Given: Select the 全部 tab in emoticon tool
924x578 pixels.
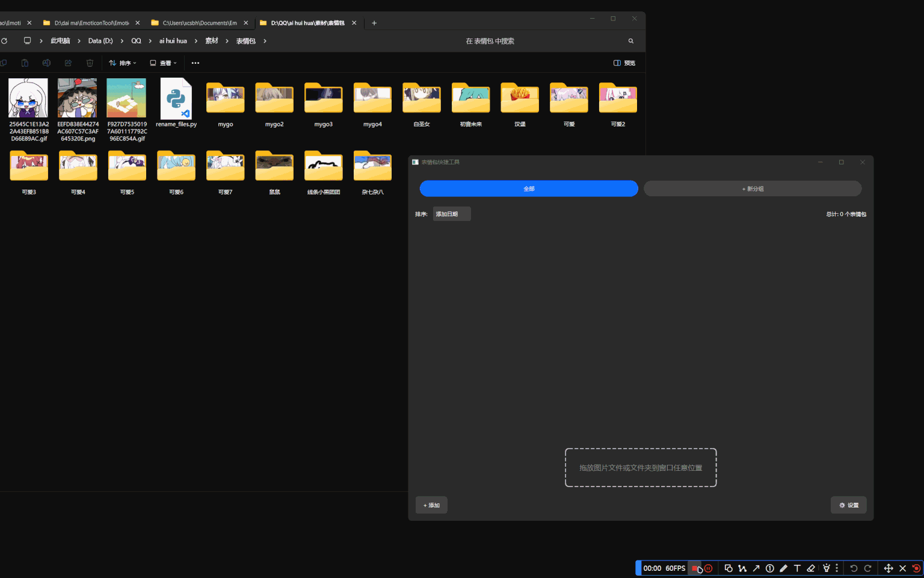Looking at the screenshot, I should [529, 188].
